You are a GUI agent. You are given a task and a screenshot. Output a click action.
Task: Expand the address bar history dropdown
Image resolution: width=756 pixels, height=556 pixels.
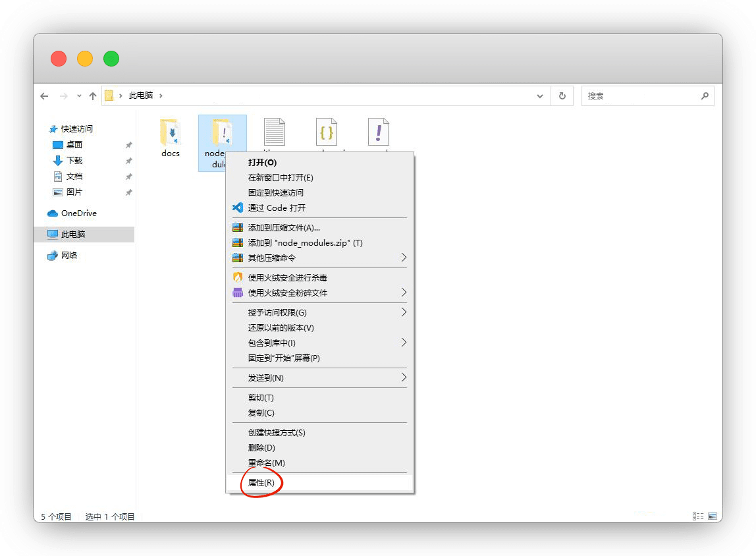[540, 96]
